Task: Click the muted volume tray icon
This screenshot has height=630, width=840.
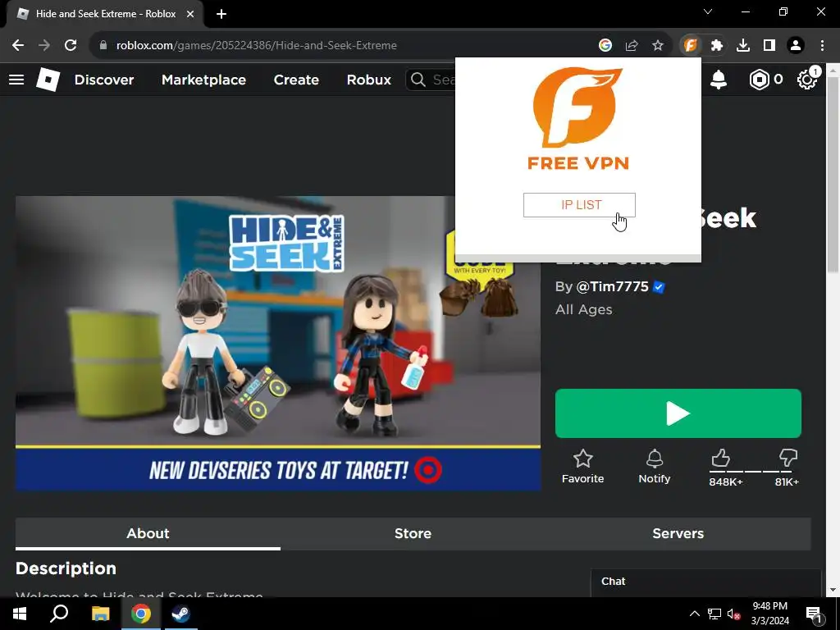Action: pyautogui.click(x=734, y=614)
